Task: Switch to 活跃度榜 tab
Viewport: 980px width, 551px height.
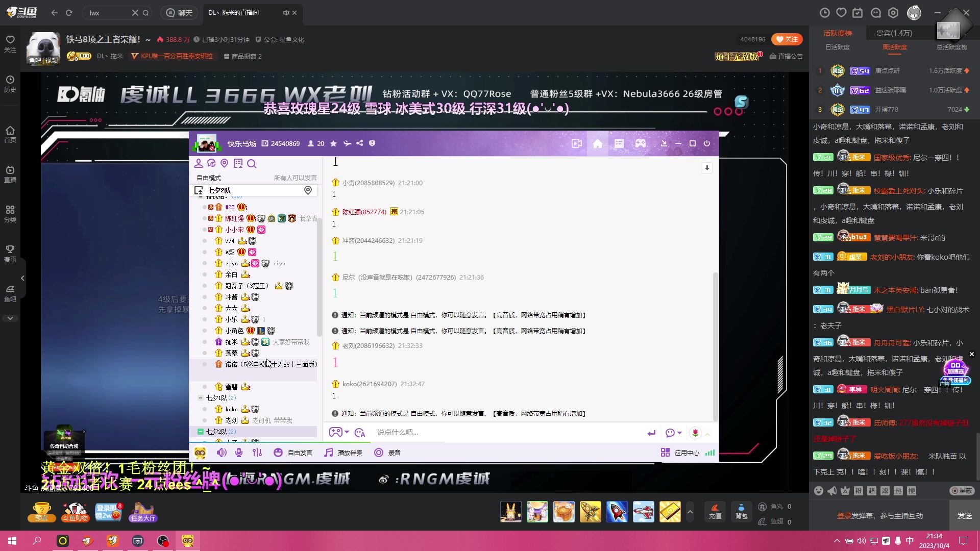Action: click(x=838, y=33)
